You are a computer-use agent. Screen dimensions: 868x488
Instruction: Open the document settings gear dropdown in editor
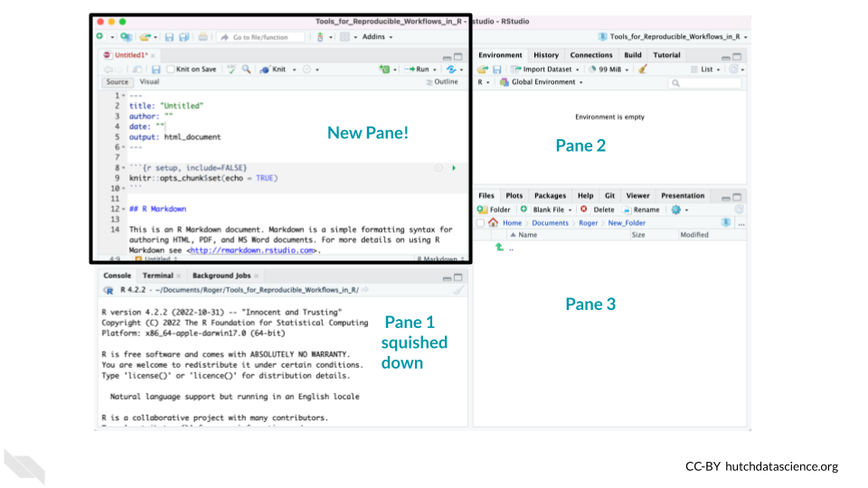click(310, 70)
